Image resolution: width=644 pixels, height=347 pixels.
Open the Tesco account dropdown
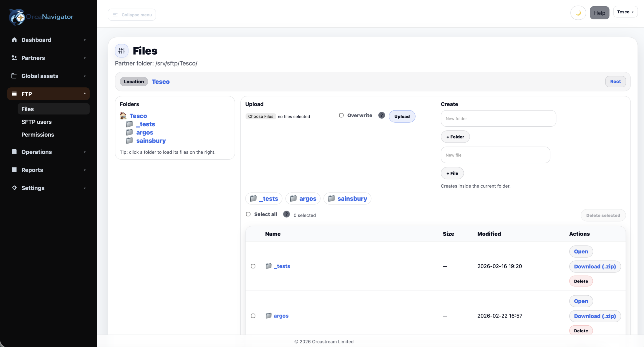pyautogui.click(x=626, y=12)
